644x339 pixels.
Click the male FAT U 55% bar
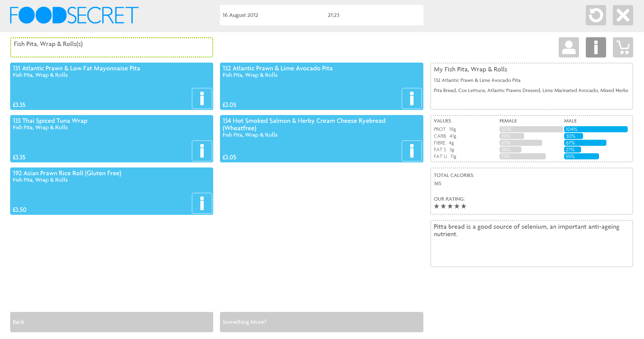581,156
